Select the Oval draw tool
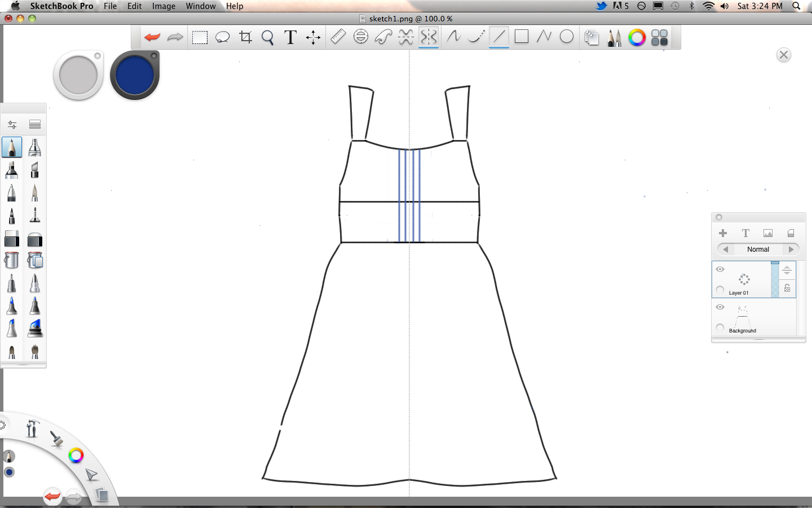The width and height of the screenshot is (812, 508). point(567,37)
